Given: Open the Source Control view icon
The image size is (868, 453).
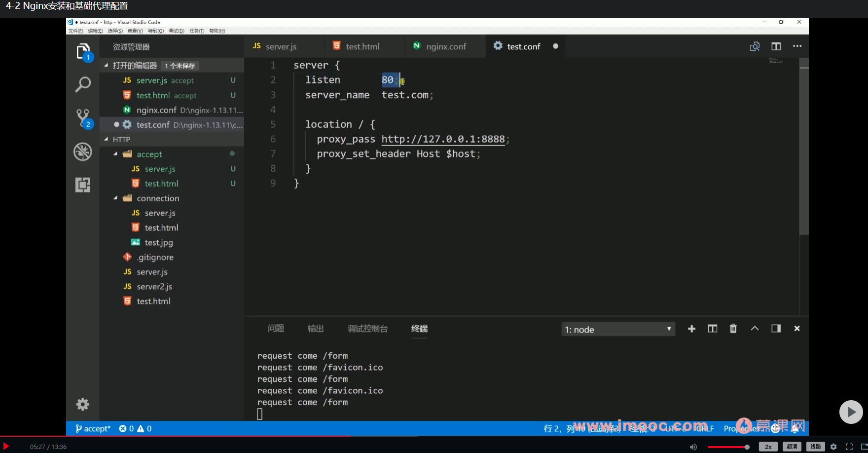Looking at the screenshot, I should click(x=83, y=118).
